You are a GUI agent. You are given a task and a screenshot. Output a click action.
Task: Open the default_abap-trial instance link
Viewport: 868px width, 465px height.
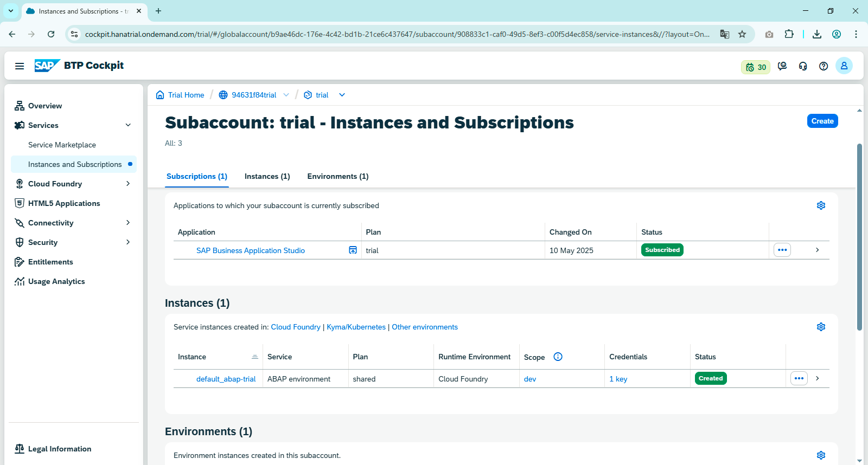coord(226,379)
